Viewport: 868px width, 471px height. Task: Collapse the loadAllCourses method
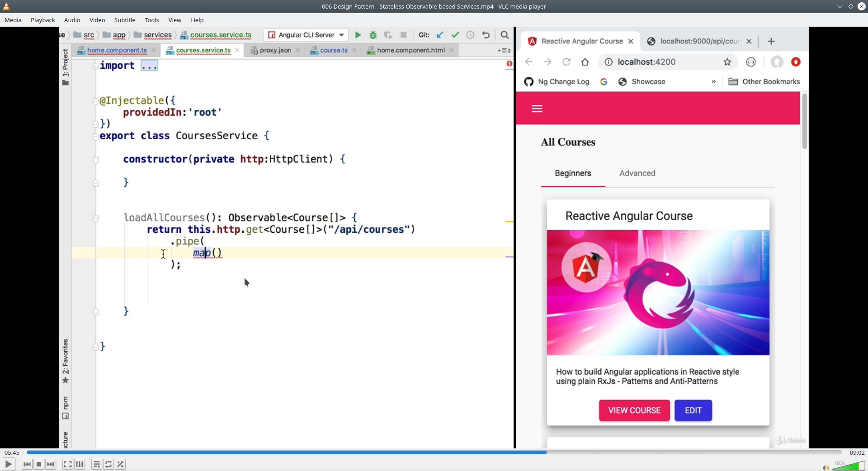(x=95, y=218)
